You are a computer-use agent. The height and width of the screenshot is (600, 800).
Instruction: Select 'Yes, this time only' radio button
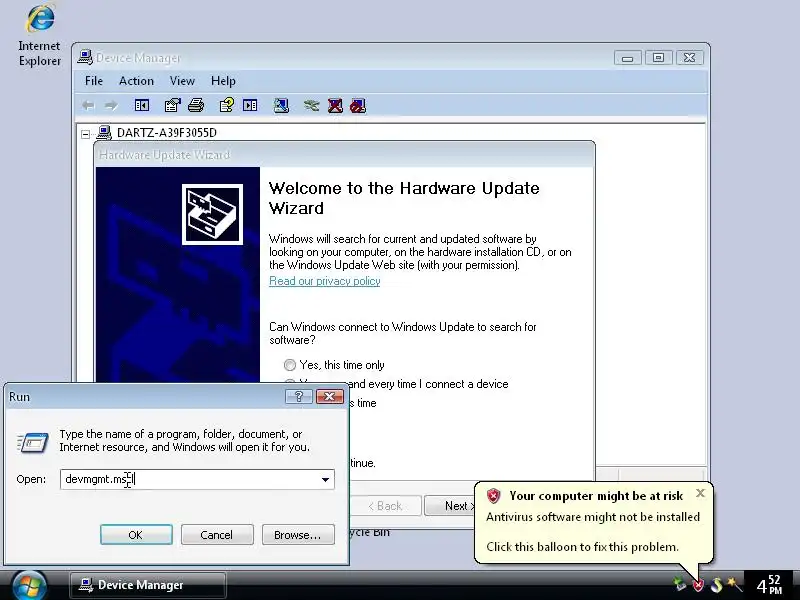(290, 365)
